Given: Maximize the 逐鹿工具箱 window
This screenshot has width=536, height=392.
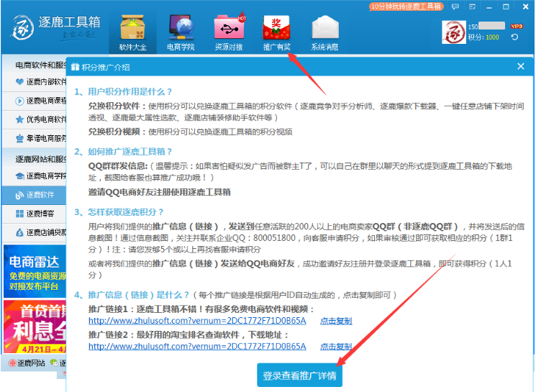Looking at the screenshot, I should [x=506, y=6].
